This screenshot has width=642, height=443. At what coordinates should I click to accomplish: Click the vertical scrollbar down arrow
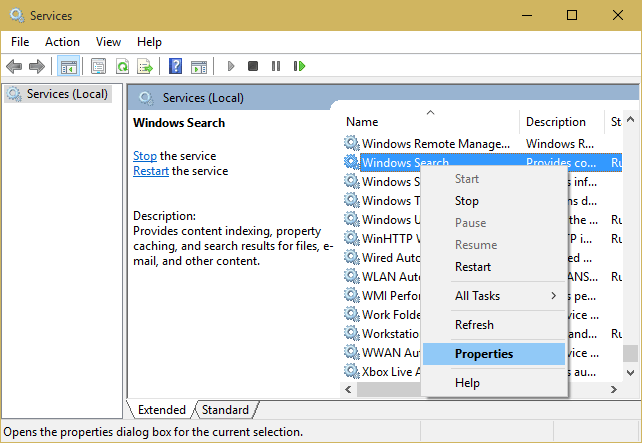coord(631,373)
